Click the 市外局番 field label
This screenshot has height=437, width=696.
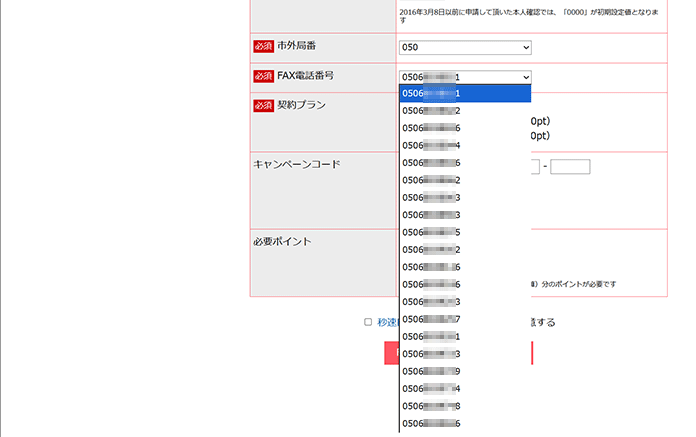pyautogui.click(x=299, y=47)
